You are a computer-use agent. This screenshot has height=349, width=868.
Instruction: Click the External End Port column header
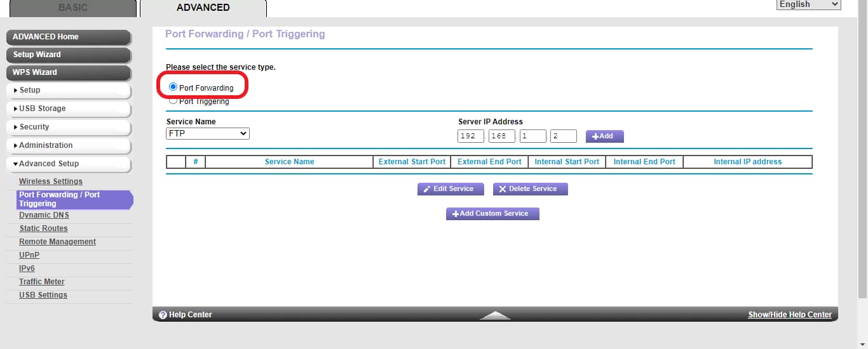[489, 162]
